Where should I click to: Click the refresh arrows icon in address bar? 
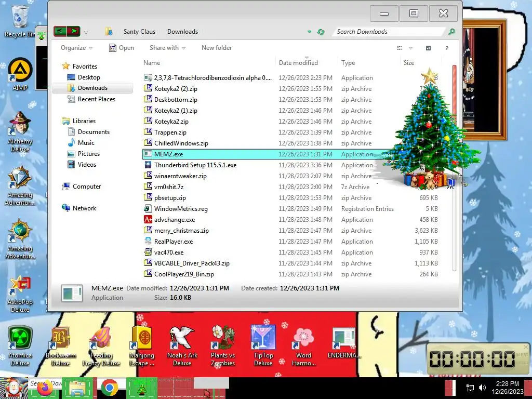[321, 32]
